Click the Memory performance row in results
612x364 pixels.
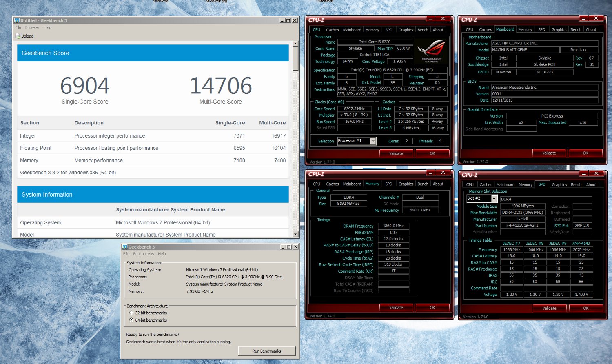point(153,160)
